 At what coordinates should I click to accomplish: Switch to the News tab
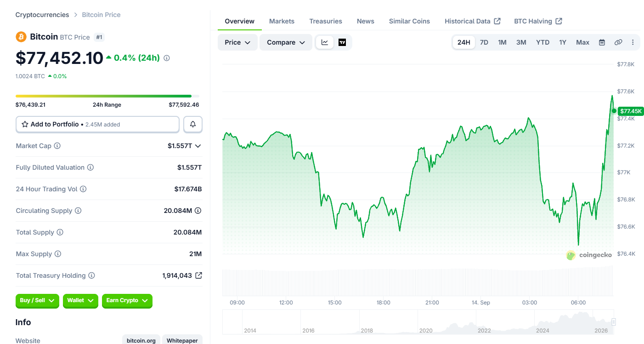(x=366, y=21)
